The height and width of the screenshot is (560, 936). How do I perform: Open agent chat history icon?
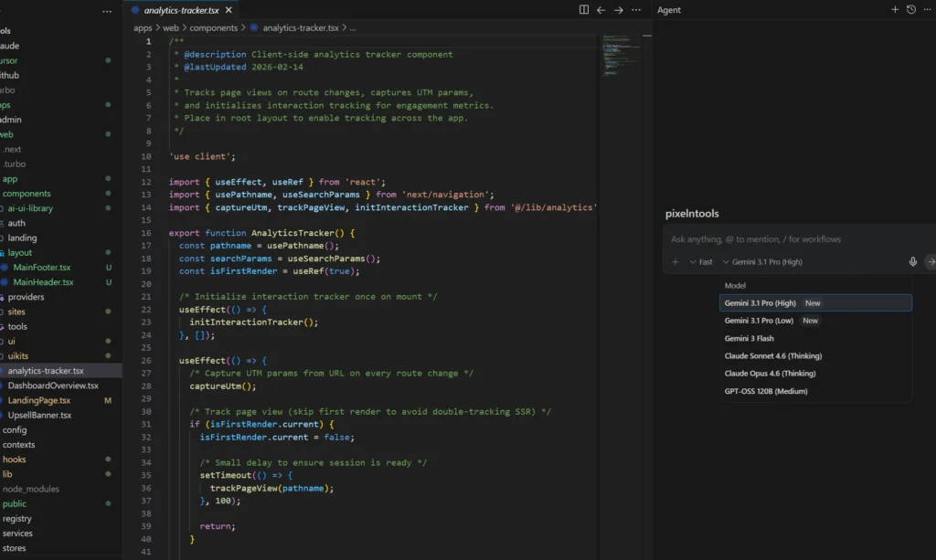click(911, 9)
